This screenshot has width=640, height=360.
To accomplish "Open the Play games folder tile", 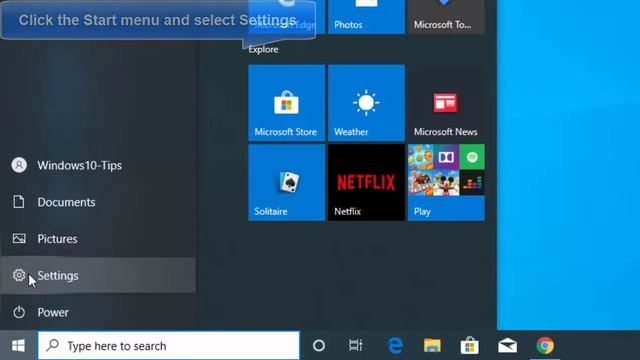I will coord(446,182).
